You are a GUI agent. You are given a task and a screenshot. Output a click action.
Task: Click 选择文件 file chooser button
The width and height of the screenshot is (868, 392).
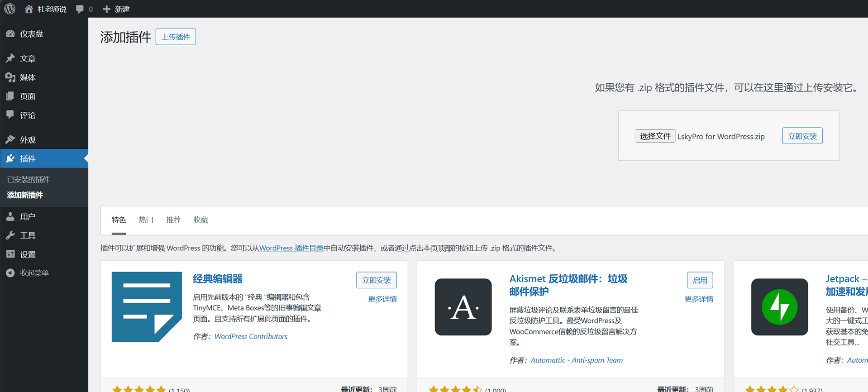pyautogui.click(x=655, y=136)
